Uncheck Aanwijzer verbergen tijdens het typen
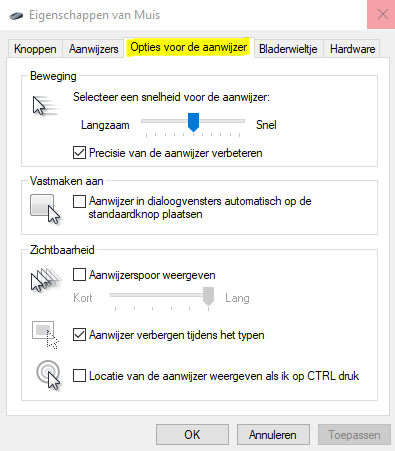Screen dimensions: 395x451 (x=79, y=335)
